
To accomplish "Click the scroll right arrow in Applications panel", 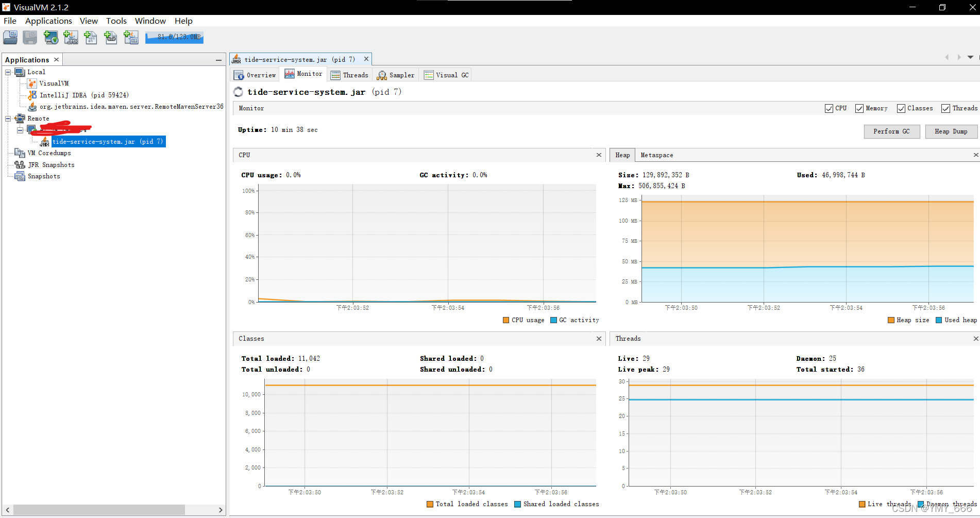I will pos(221,510).
